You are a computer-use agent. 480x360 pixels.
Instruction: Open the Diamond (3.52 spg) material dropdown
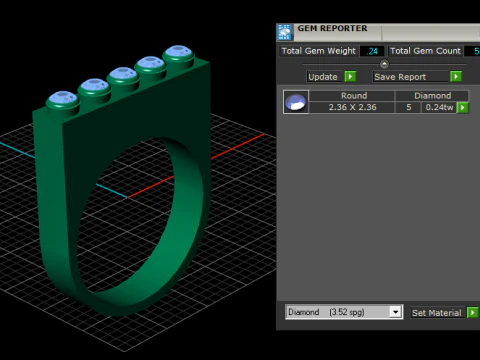(x=395, y=312)
